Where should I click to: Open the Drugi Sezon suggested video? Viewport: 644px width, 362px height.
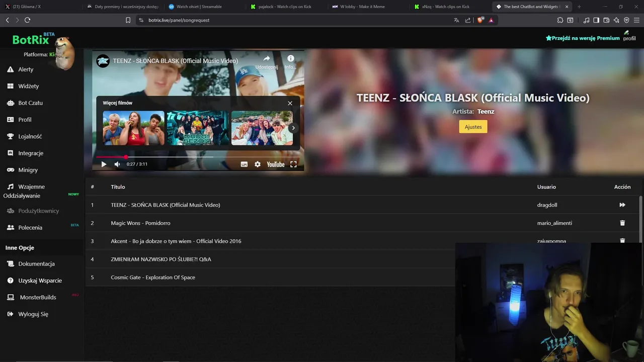pos(198,128)
